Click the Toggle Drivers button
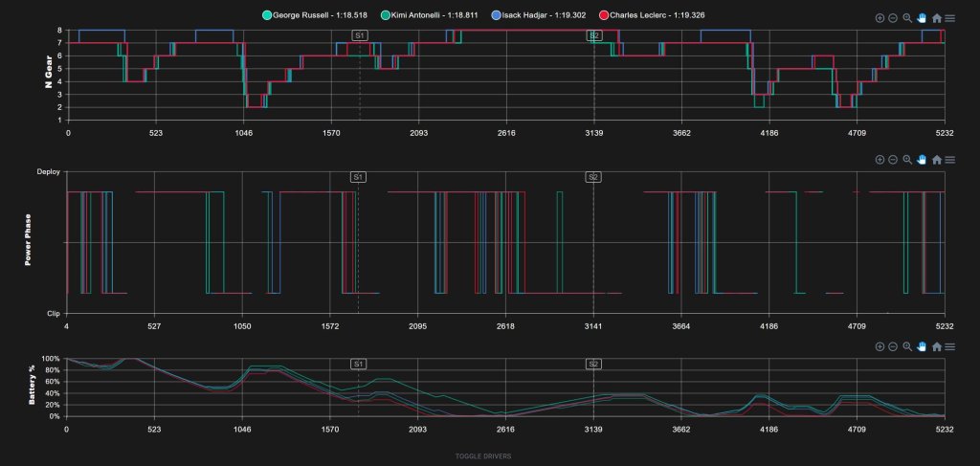The image size is (980, 466). [x=483, y=456]
